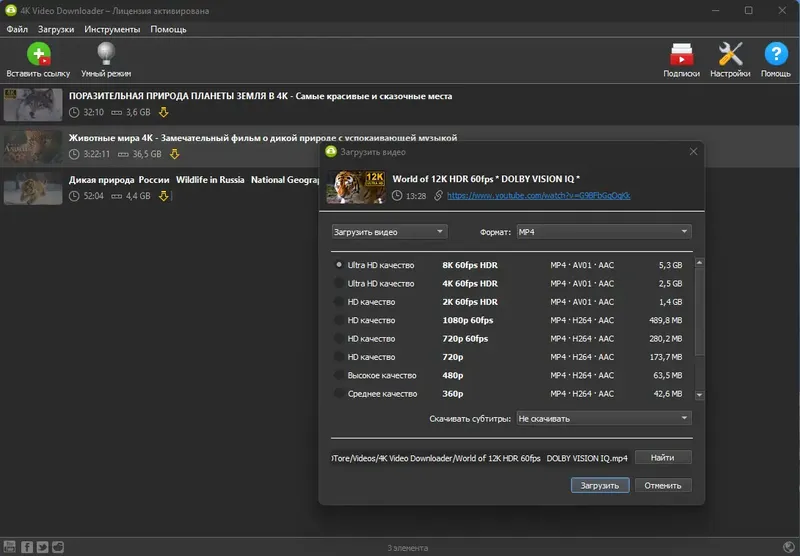This screenshot has width=800, height=556.
Task: Open Facebook icon in status bar
Action: pyautogui.click(x=27, y=547)
